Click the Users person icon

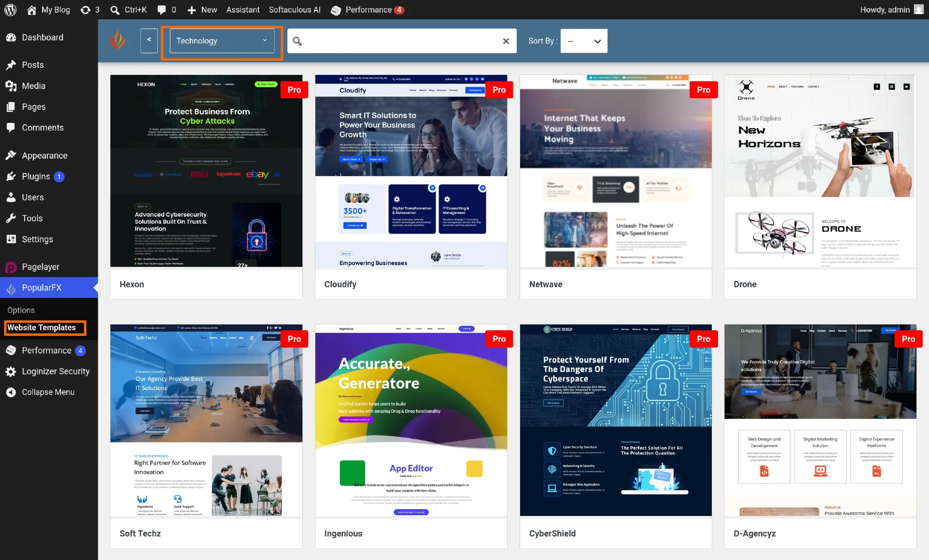pos(11,197)
